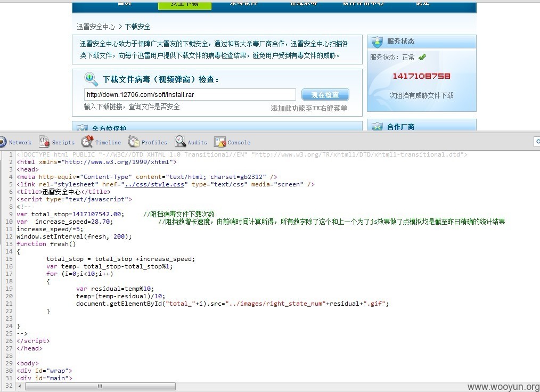This screenshot has height=392, width=540.
Task: Click the 'var increase_speed=28.70;' code line
Action: 65,222
